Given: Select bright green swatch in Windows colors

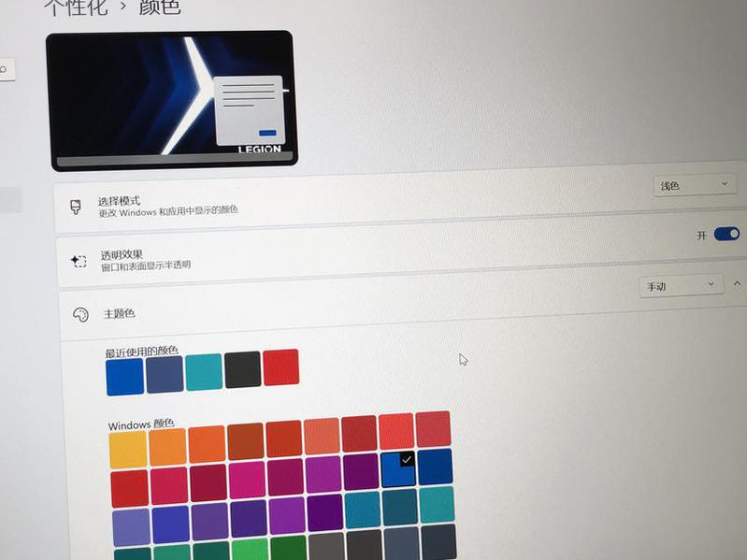Looking at the screenshot, I should coord(251,551).
